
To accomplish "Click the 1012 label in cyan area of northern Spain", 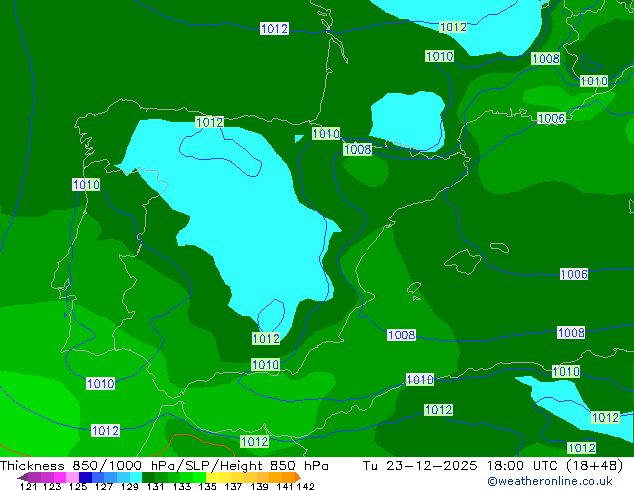I will click(x=209, y=122).
